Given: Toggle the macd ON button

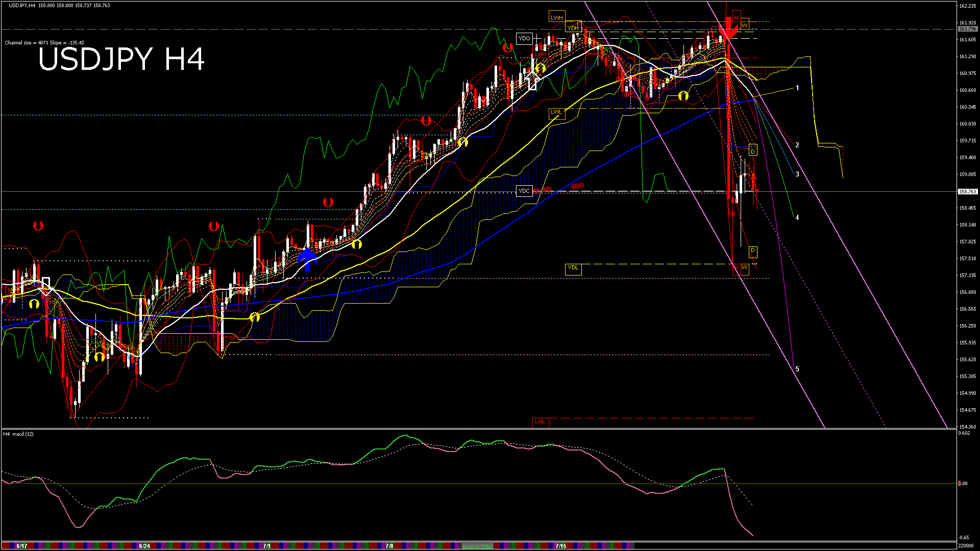Looking at the screenshot, I should tap(477, 546).
